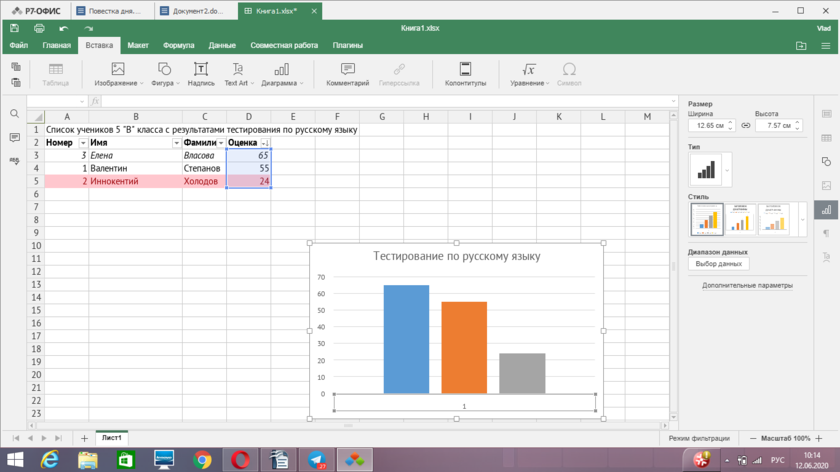Expand the chart Тип dropdown
The height and width of the screenshot is (472, 840).
click(727, 170)
